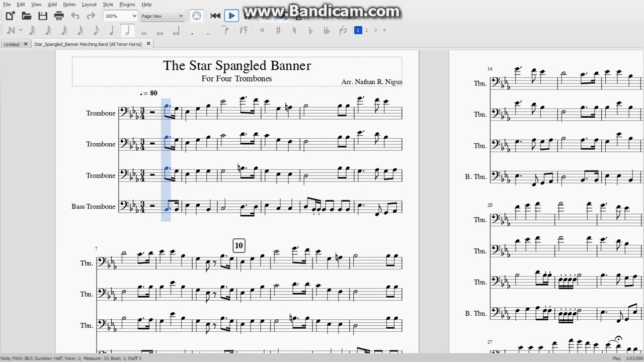Switch to voice 3
644x362 pixels.
tap(375, 30)
